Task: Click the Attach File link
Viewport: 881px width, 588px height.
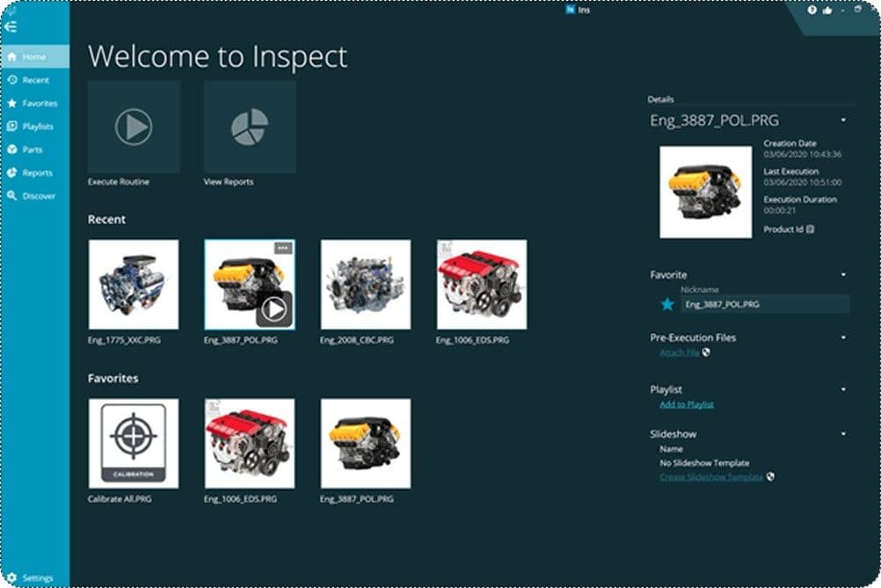Action: (680, 352)
